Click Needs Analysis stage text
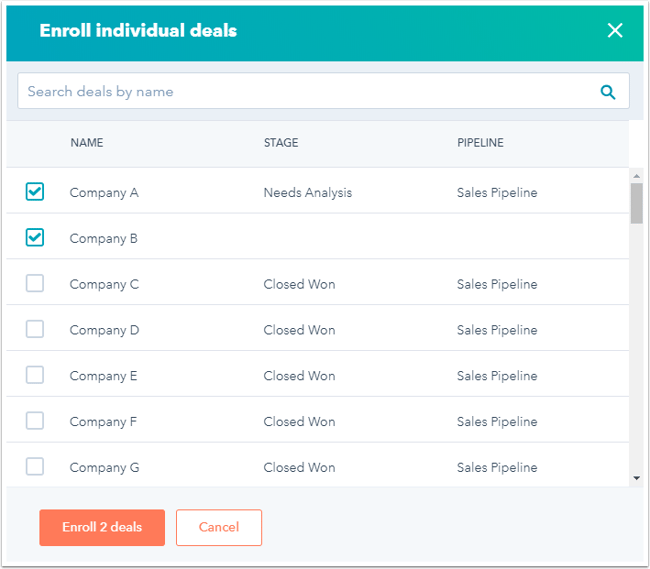The width and height of the screenshot is (650, 569). tap(307, 193)
